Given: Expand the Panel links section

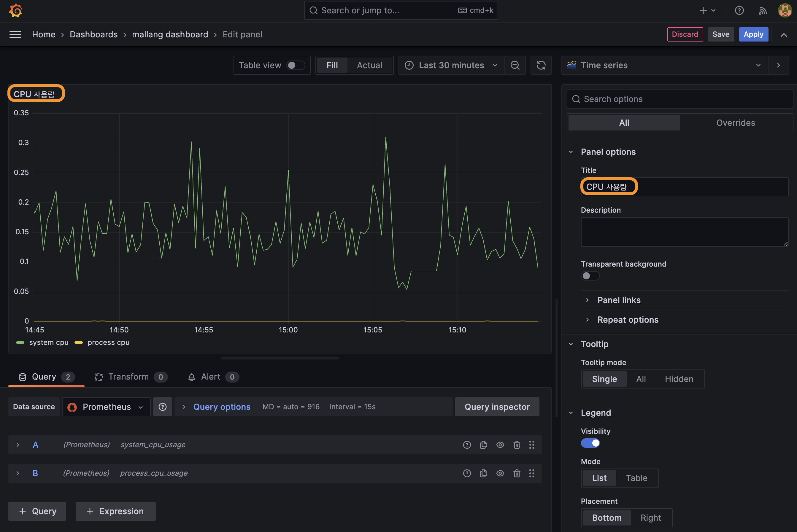Looking at the screenshot, I should [618, 300].
